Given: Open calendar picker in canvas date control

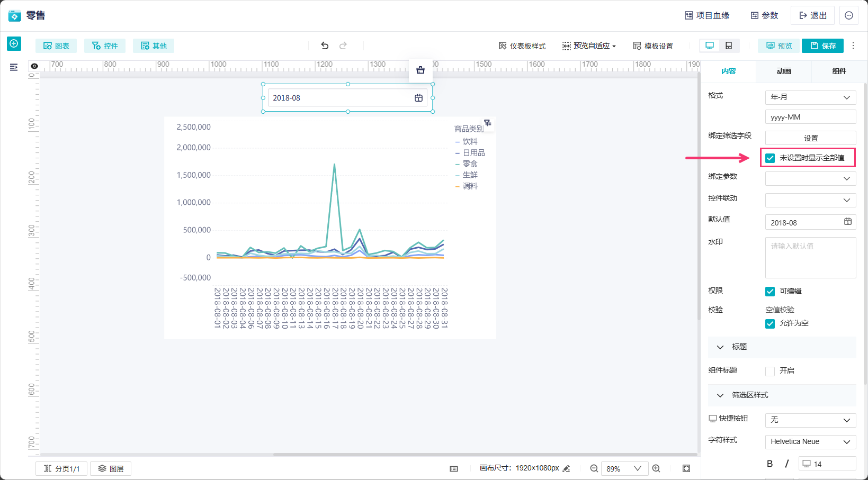Looking at the screenshot, I should (418, 98).
